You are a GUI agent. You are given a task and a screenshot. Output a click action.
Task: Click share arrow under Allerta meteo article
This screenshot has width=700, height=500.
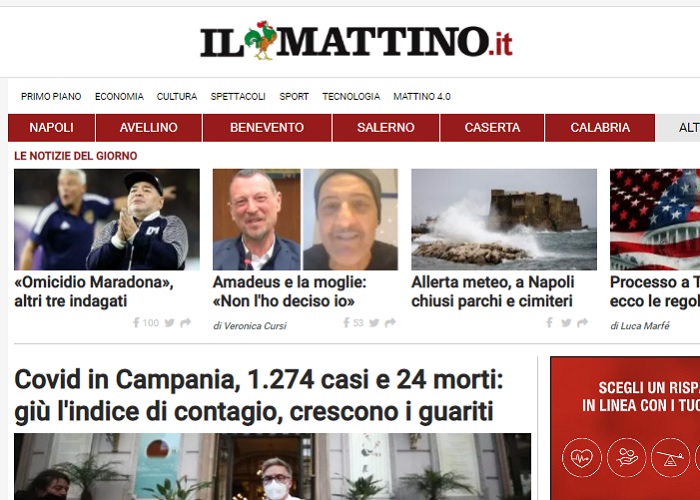[582, 322]
